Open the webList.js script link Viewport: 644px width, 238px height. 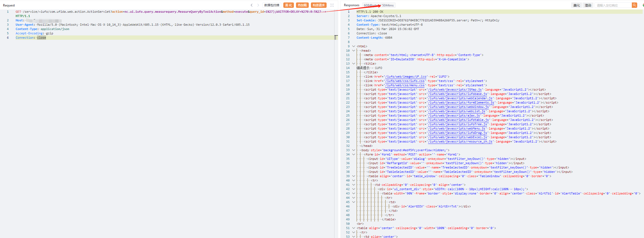click(457, 111)
